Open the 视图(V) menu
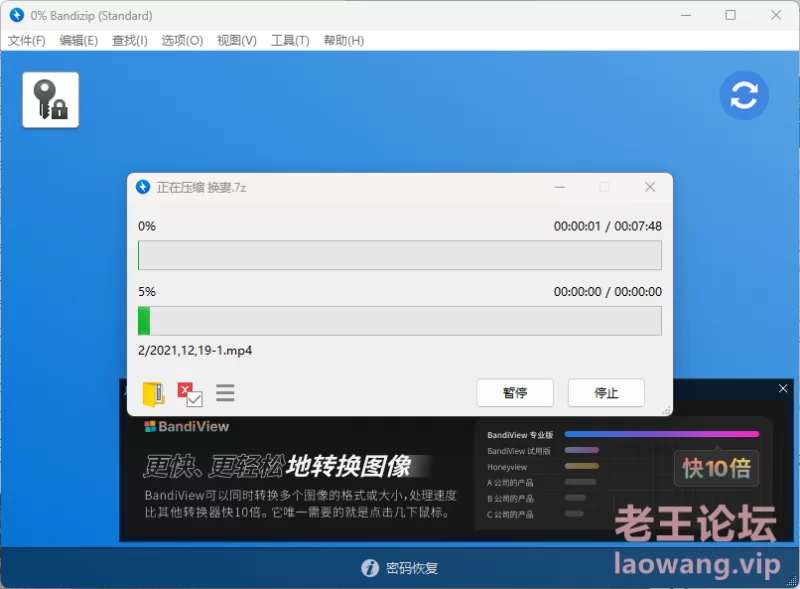 [x=237, y=40]
